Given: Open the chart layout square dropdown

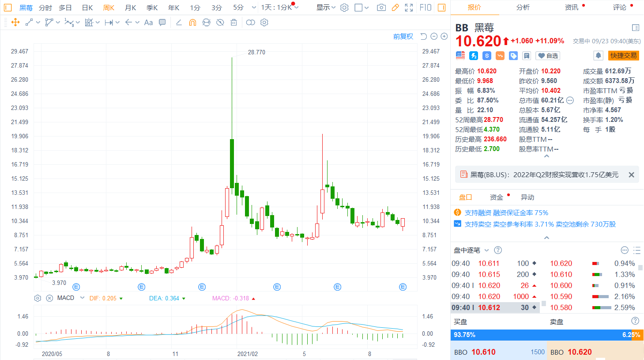Looking at the screenshot, I should click(362, 8).
